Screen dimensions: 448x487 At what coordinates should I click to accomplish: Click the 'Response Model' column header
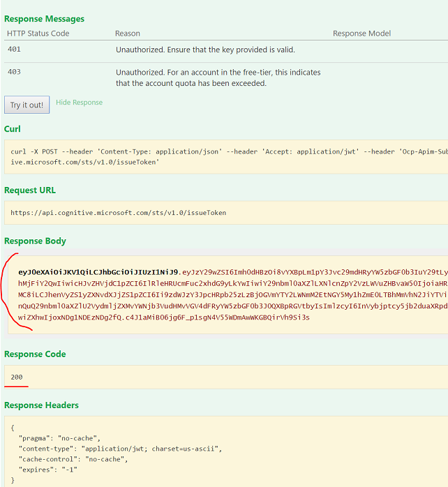tap(361, 33)
